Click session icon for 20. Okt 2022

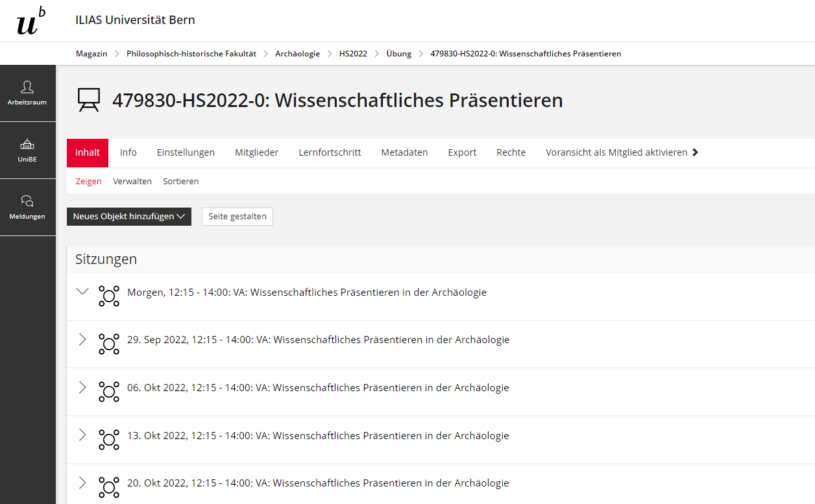109,487
